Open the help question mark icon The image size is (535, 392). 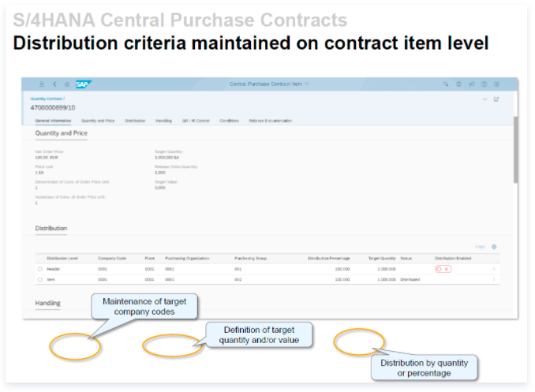[484, 84]
